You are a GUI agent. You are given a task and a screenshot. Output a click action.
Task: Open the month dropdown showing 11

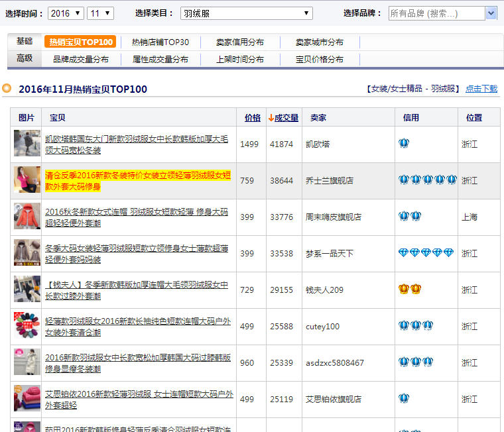[100, 13]
